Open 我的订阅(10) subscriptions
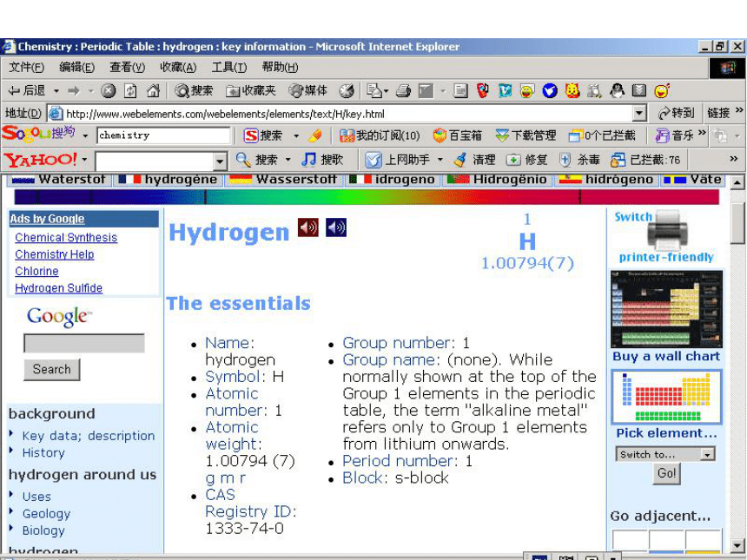The width and height of the screenshot is (747, 560). pos(380,135)
